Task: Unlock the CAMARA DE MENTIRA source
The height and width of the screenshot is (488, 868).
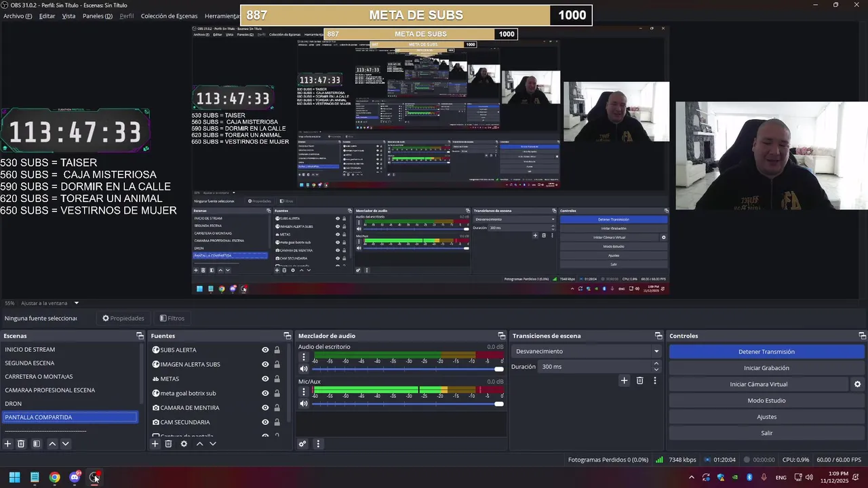Action: (277, 407)
